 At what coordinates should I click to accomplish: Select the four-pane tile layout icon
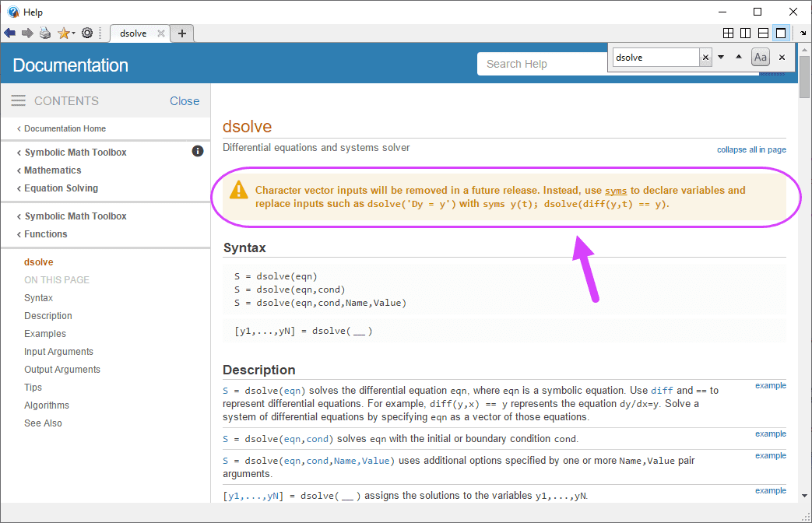click(728, 33)
